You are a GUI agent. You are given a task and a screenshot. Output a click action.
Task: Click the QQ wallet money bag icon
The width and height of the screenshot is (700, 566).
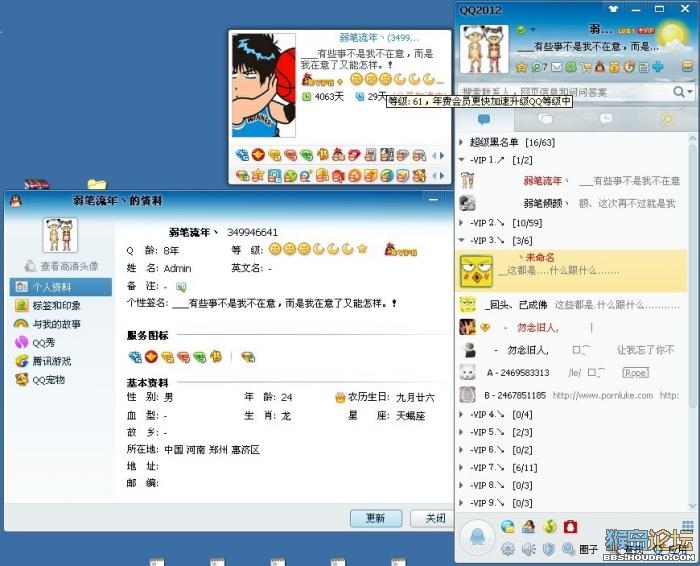(615, 67)
